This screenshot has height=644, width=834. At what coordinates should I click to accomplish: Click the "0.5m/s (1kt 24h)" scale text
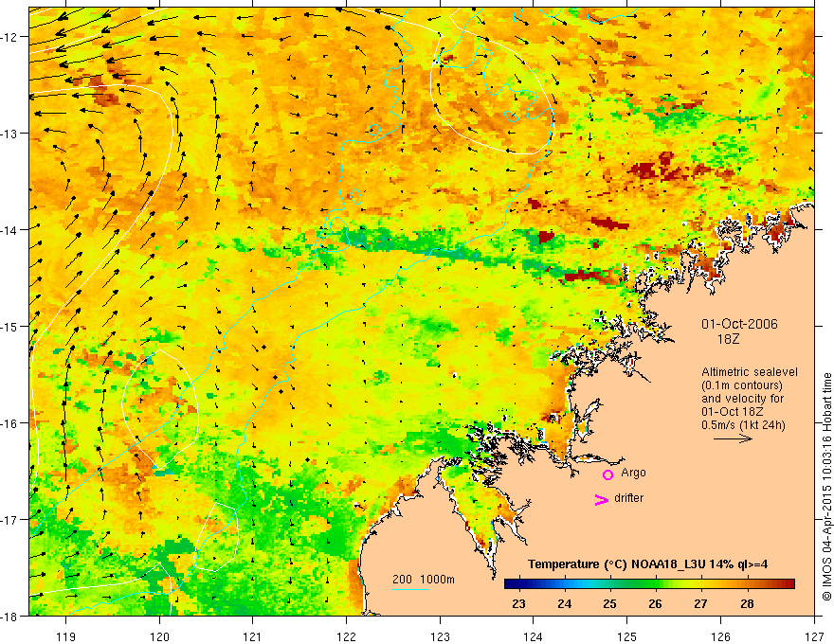tap(743, 425)
